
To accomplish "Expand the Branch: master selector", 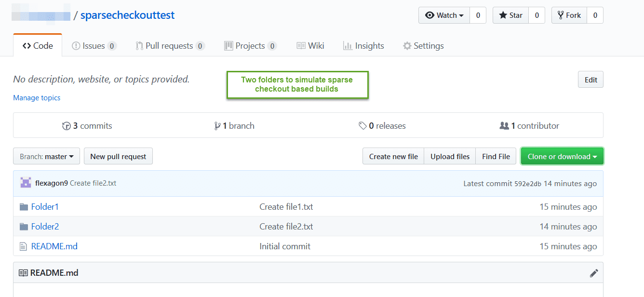I will tap(46, 156).
